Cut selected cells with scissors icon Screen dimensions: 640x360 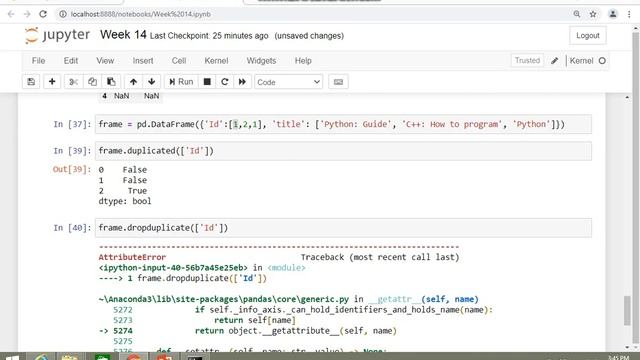pyautogui.click(x=73, y=82)
